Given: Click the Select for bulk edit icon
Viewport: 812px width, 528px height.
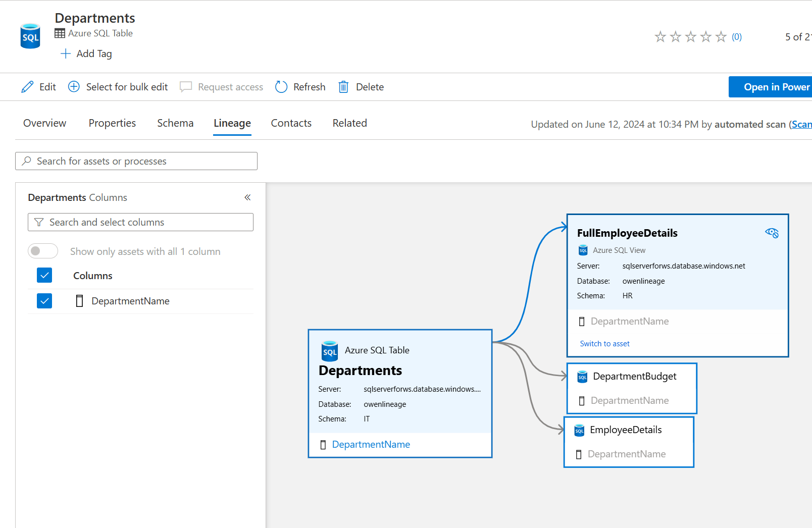Looking at the screenshot, I should pyautogui.click(x=74, y=86).
